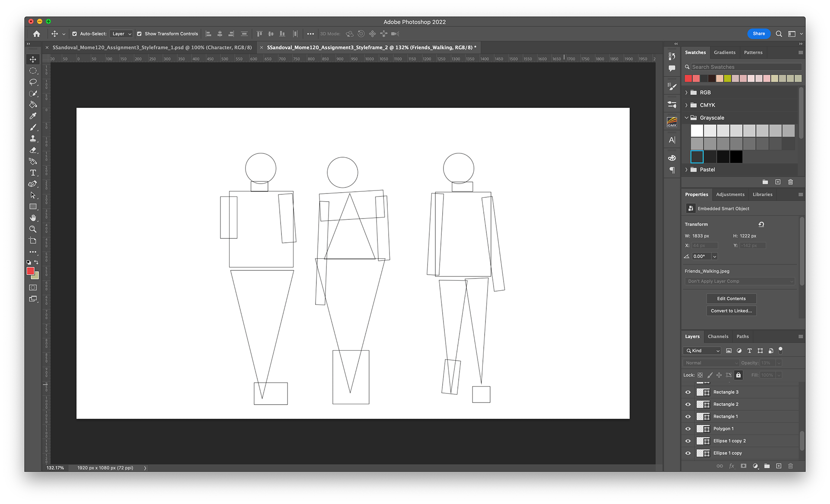
Task: Expand the CMYK swatch group
Action: click(x=686, y=105)
